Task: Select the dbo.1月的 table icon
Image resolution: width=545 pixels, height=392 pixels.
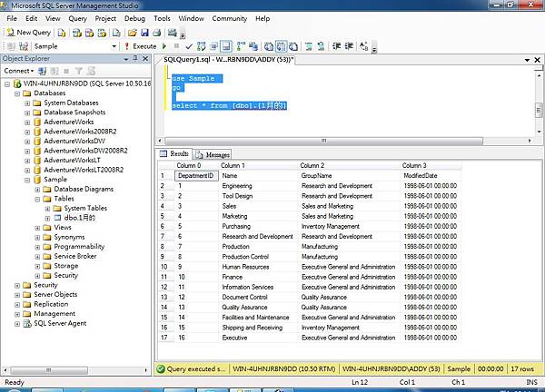Action: pyautogui.click(x=57, y=218)
